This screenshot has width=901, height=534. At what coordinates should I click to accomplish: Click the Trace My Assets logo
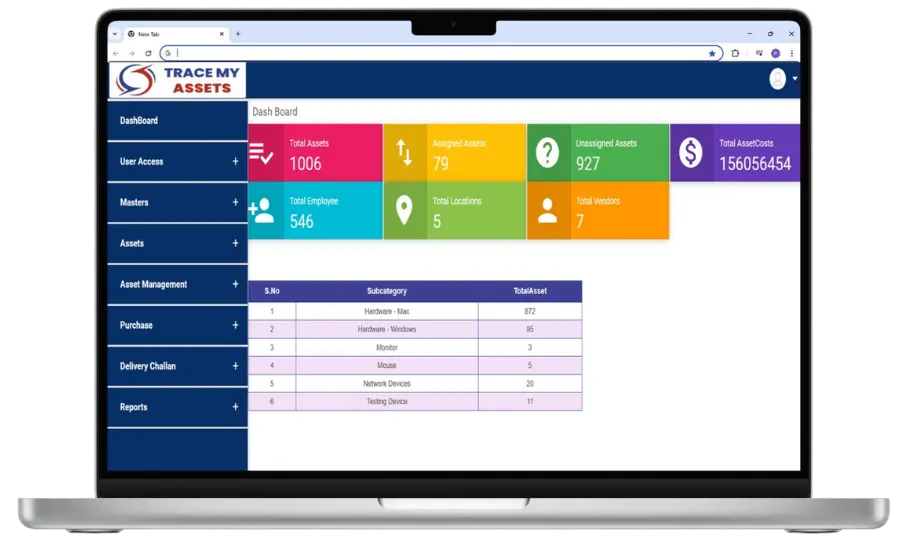click(177, 80)
